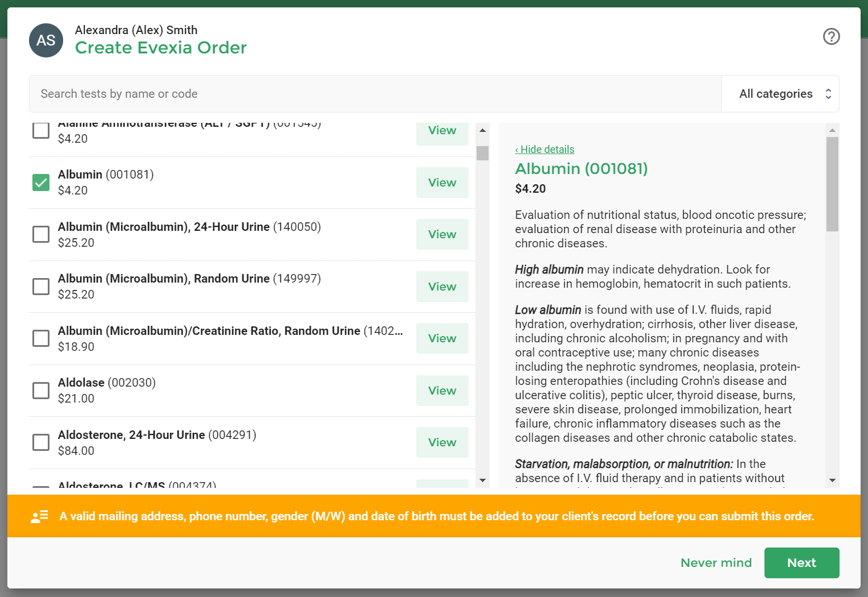Viewport: 868px width, 597px height.
Task: Click Next to continue the order
Action: click(x=801, y=563)
